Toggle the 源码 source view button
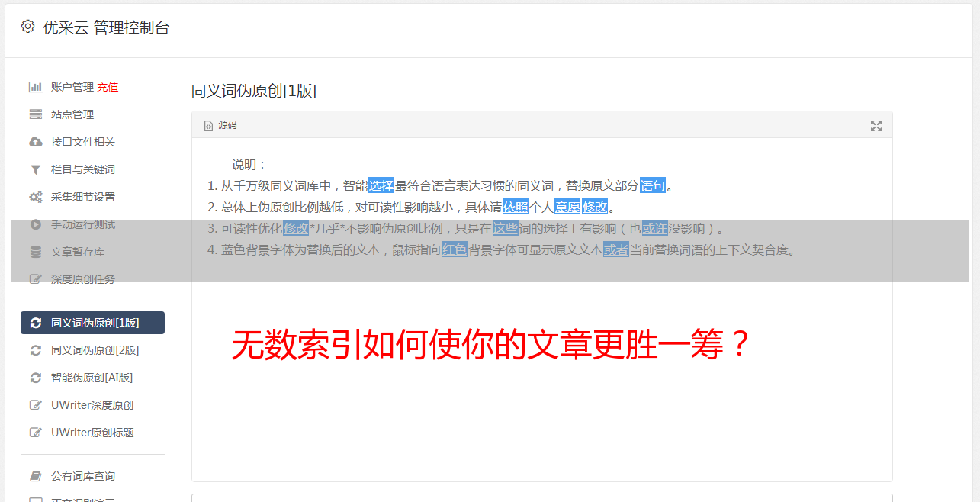 pyautogui.click(x=220, y=125)
